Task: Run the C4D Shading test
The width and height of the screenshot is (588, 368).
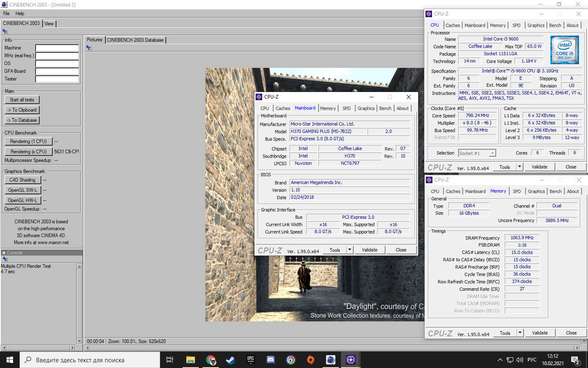Action: 22,180
